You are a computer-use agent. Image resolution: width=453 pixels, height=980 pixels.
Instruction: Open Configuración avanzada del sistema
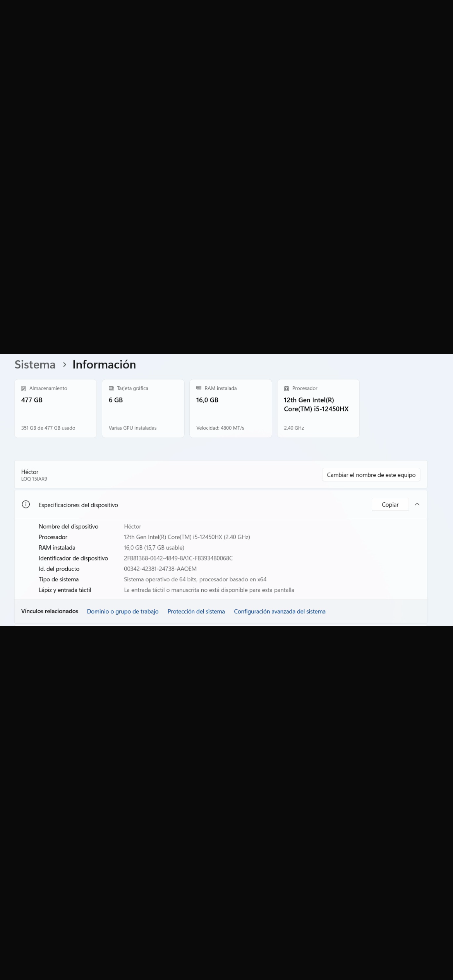(280, 611)
